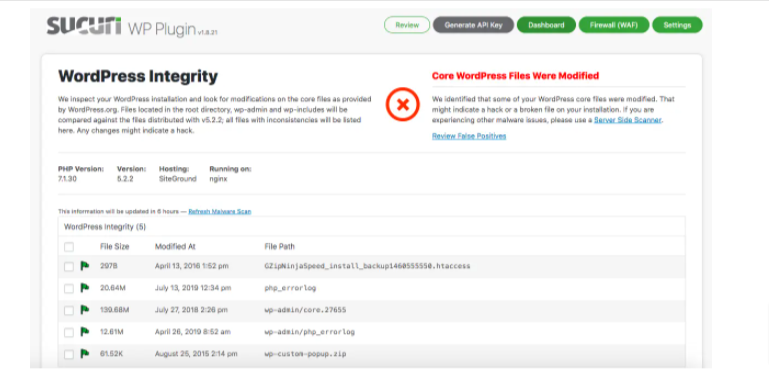This screenshot has width=769, height=376.
Task: Click the 61.52K file size cell
Action: click(112, 353)
